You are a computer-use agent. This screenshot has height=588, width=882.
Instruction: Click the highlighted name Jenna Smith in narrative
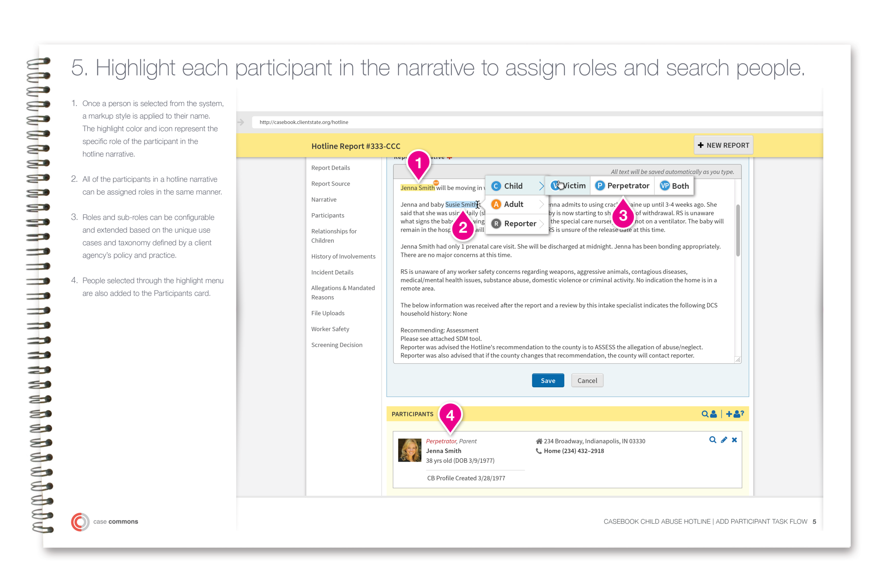coord(417,188)
